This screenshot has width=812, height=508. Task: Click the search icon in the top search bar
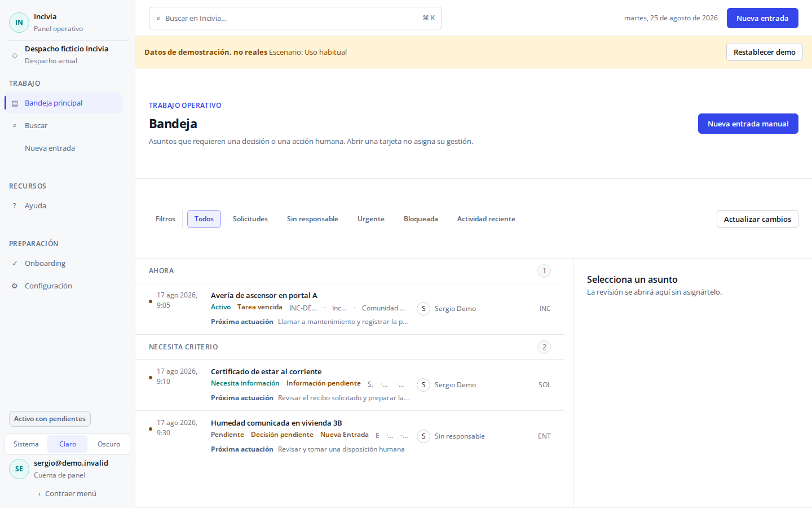tap(158, 19)
